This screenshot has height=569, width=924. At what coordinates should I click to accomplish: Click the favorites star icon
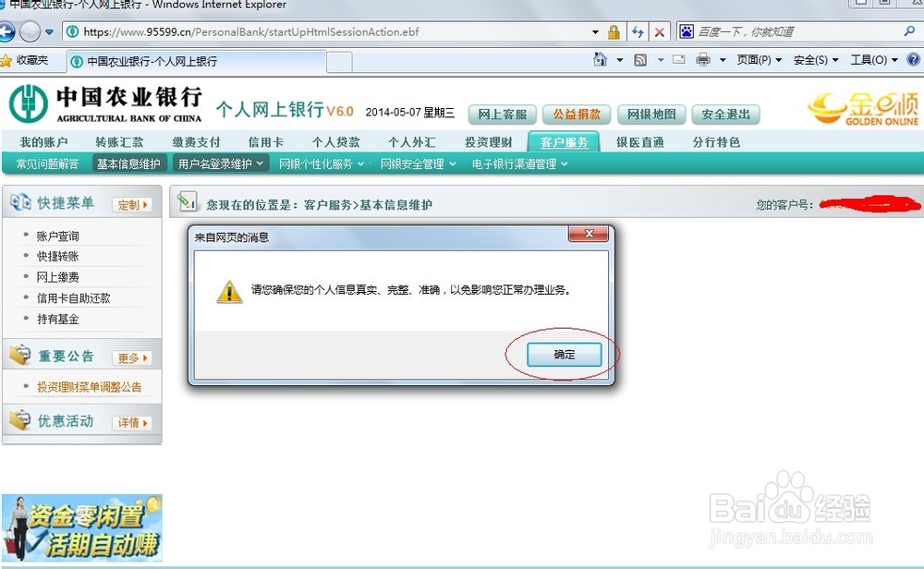[6, 61]
